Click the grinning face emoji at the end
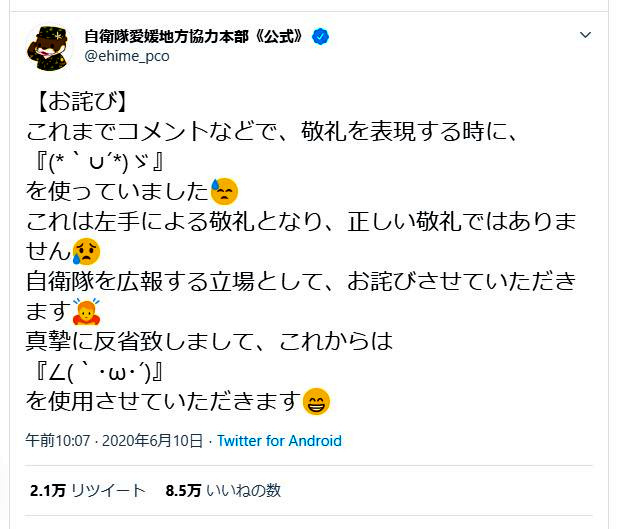Image resolution: width=618 pixels, height=529 pixels. tap(316, 401)
